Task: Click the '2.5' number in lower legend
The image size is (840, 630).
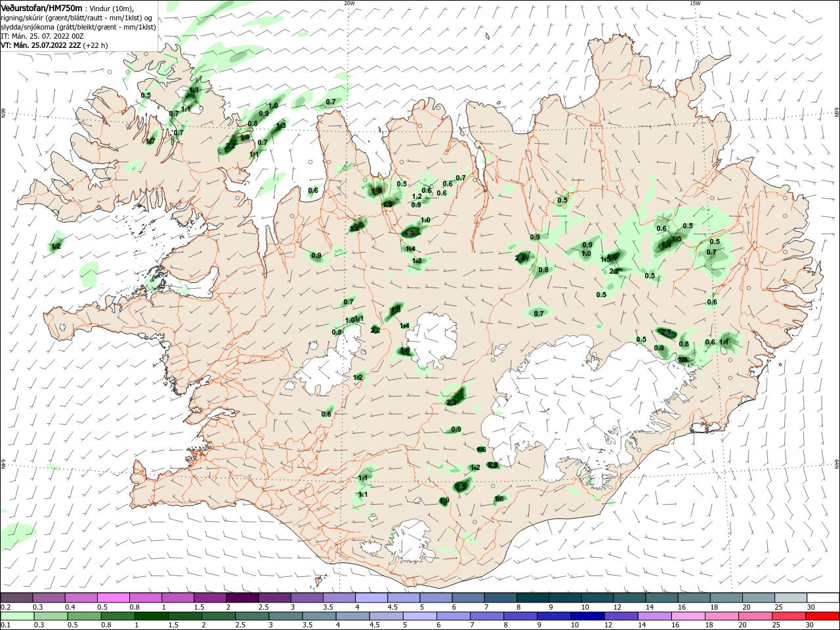Action: pyautogui.click(x=241, y=626)
